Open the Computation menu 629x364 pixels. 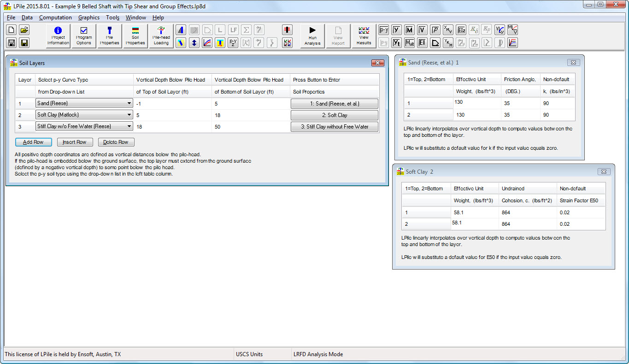[55, 18]
